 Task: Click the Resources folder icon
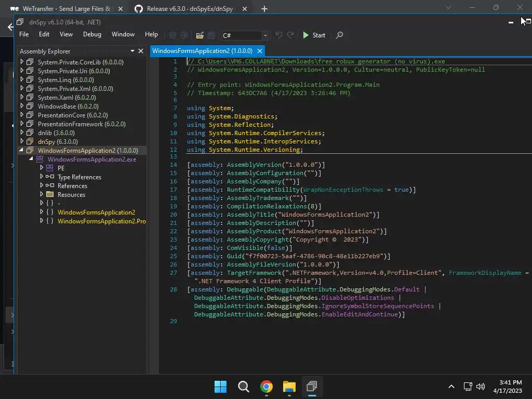tap(50, 194)
